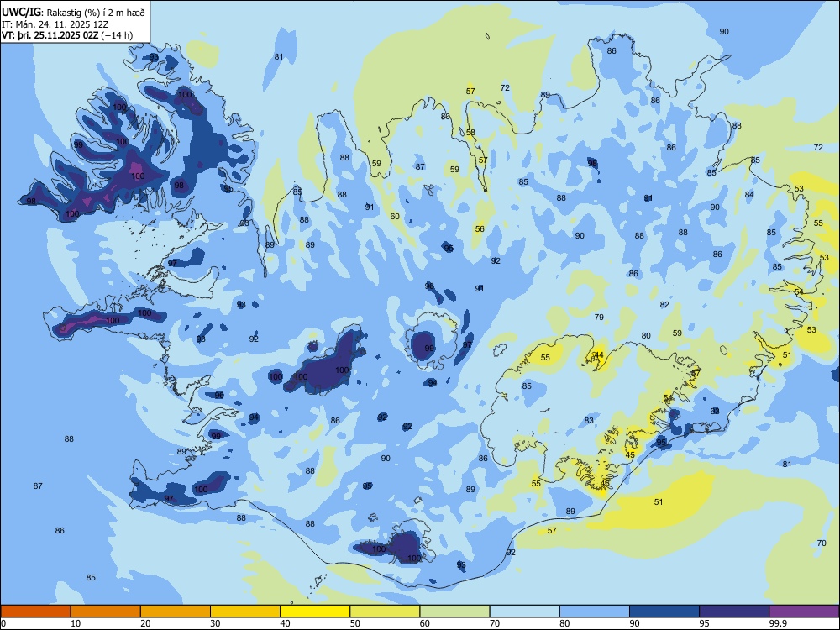Click the orange 10–20 legend swatch

pyautogui.click(x=106, y=612)
